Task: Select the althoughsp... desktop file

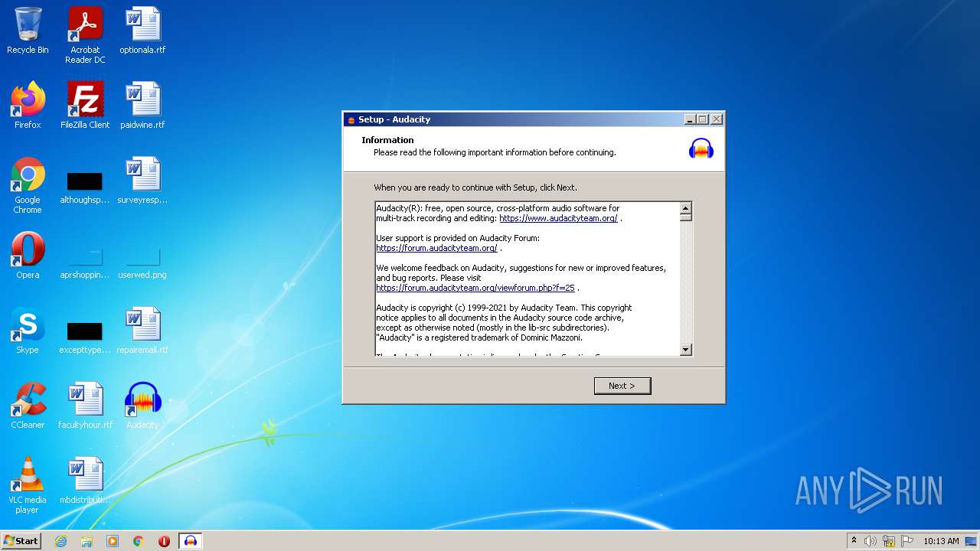Action: click(85, 187)
